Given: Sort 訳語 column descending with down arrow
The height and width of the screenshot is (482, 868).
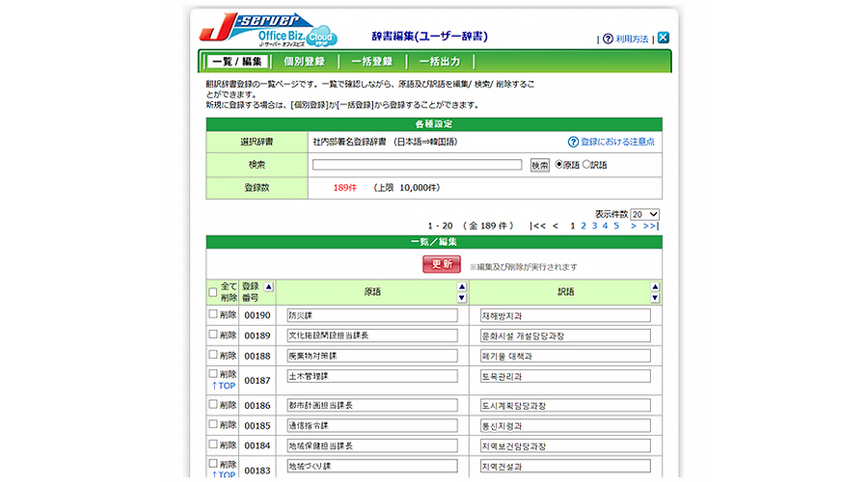Looking at the screenshot, I should click(655, 298).
